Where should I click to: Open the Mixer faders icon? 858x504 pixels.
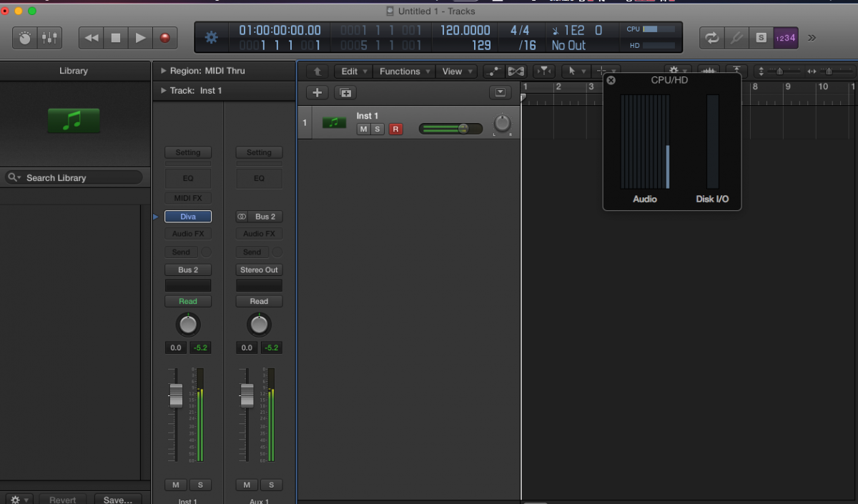[x=49, y=38]
